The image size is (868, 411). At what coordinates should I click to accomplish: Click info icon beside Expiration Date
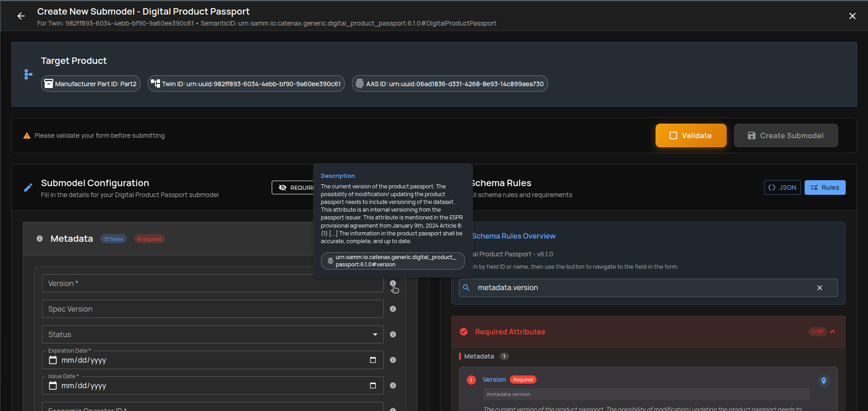pos(393,360)
